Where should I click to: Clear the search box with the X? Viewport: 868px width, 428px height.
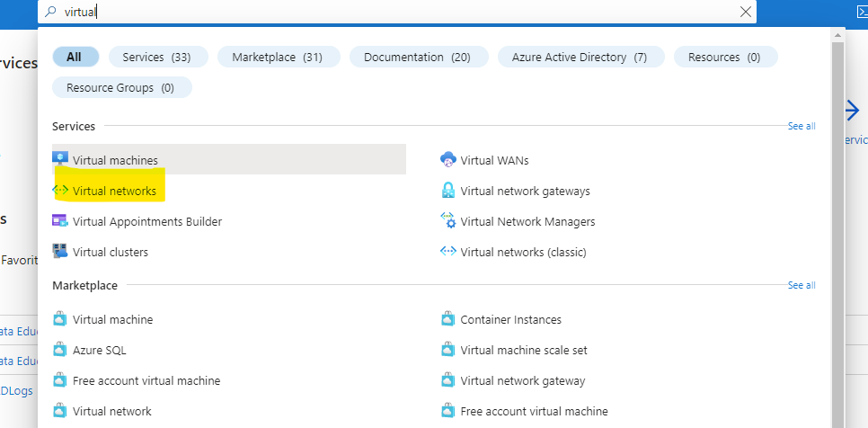coord(746,12)
